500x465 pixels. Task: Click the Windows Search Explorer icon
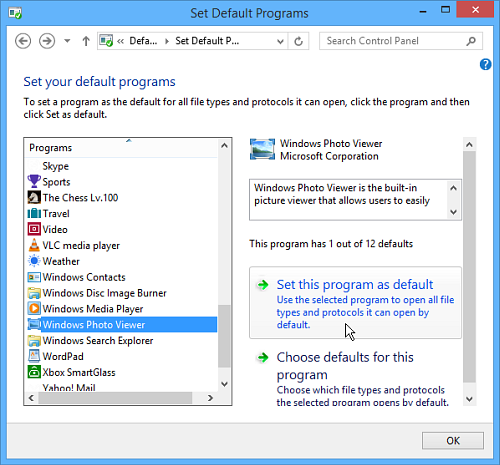pos(34,340)
